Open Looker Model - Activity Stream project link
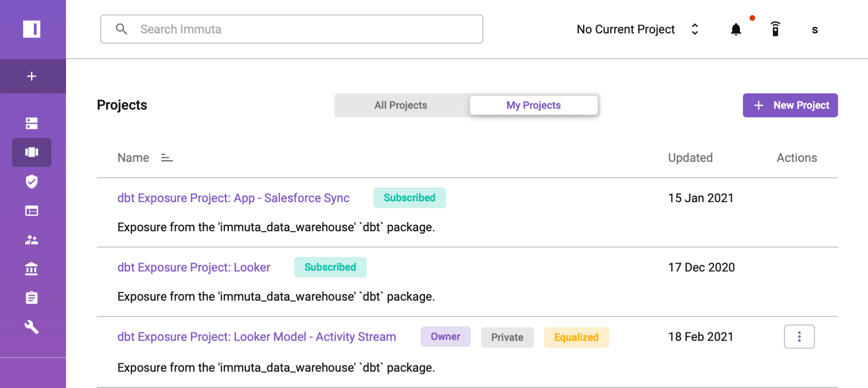The width and height of the screenshot is (868, 388). pos(257,337)
